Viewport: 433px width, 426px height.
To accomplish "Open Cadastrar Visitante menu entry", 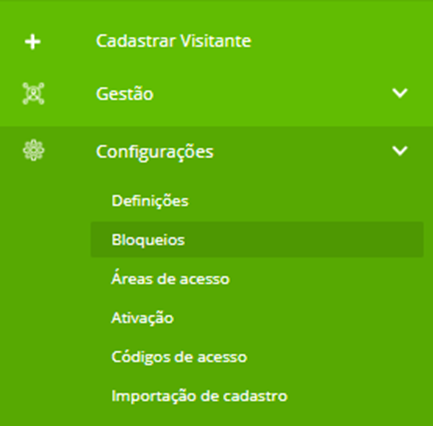I will coord(173,41).
